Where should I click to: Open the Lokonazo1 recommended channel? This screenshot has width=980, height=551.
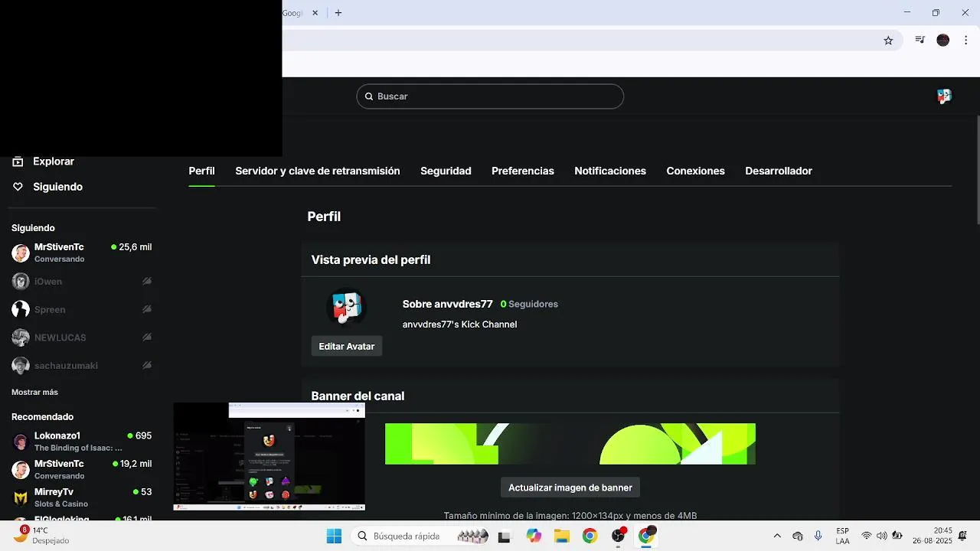click(x=82, y=442)
